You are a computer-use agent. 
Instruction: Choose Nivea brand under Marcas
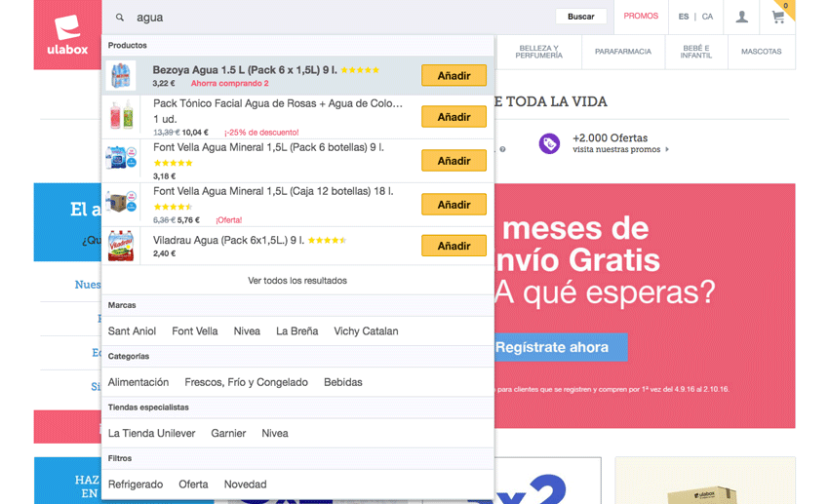(x=247, y=331)
